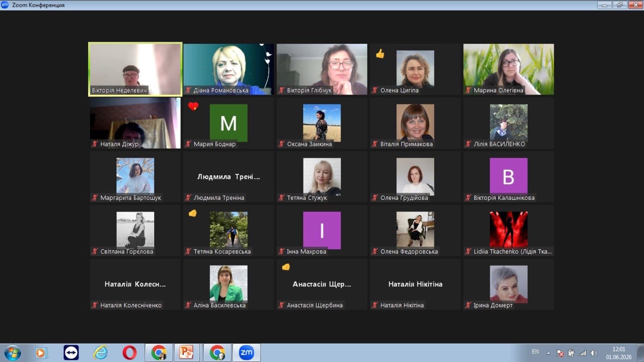Image resolution: width=644 pixels, height=362 pixels.
Task: Open the PowerPoint taskbar icon
Action: click(187, 353)
